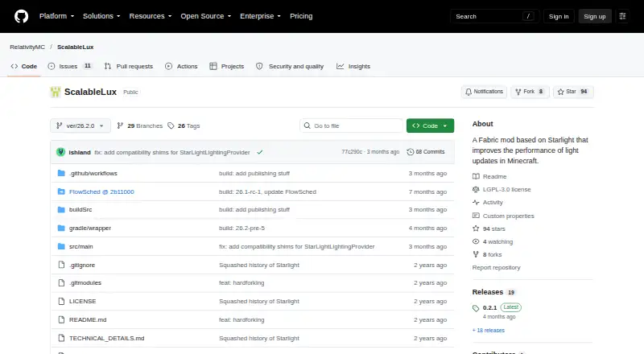This screenshot has height=354, width=644.
Task: Open the + 18 releases link
Action: point(489,330)
